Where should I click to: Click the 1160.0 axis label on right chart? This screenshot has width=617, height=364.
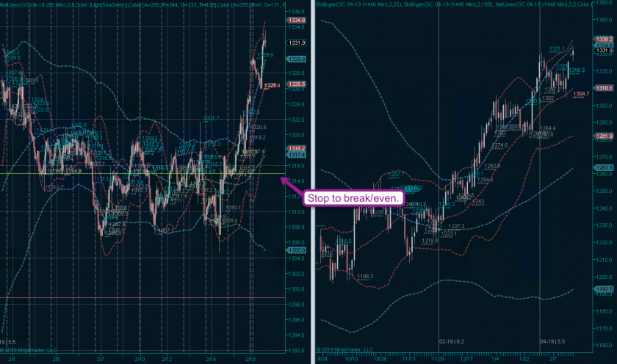[605, 346]
